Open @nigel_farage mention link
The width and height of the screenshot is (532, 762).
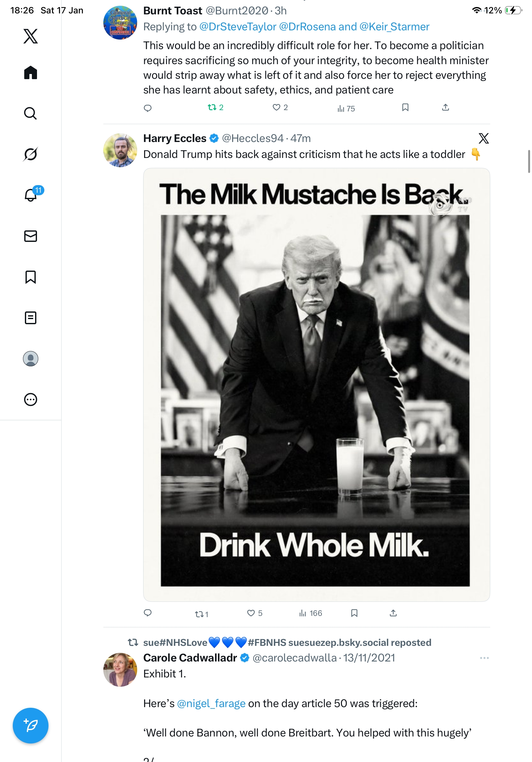pos(211,703)
